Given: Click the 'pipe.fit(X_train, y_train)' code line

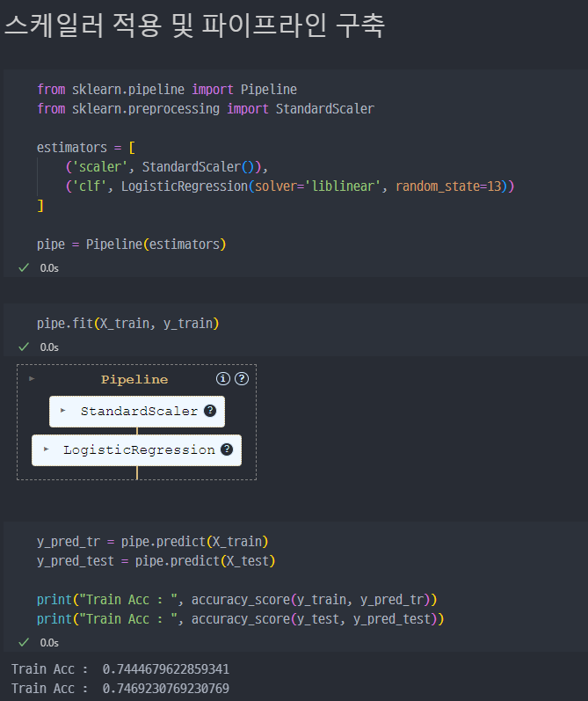Looking at the screenshot, I should coord(127,323).
